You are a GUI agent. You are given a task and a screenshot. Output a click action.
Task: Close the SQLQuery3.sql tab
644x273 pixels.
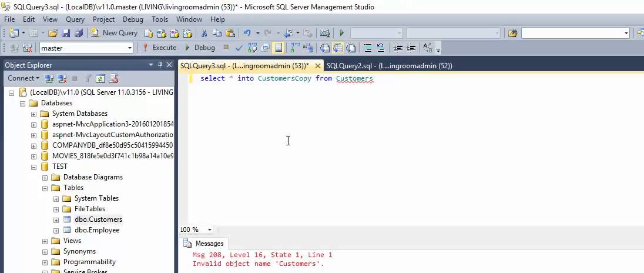317,66
